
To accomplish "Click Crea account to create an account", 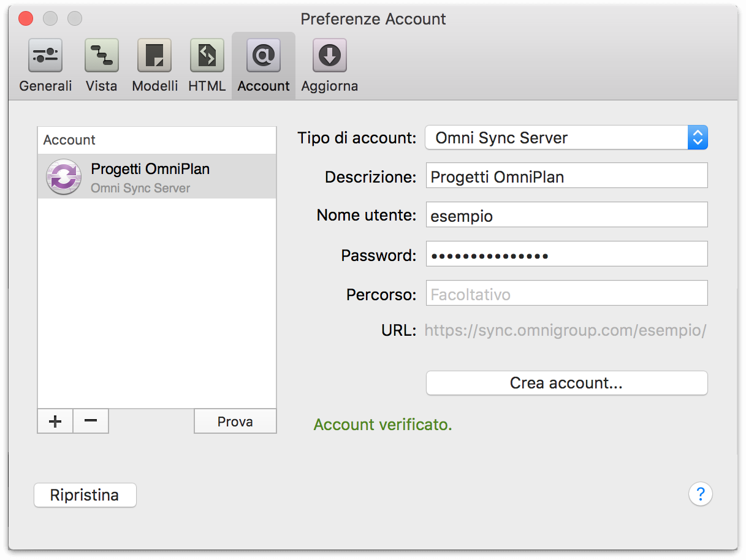I will [x=566, y=382].
